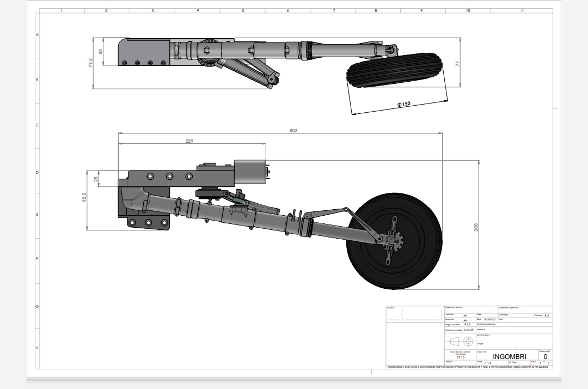The image size is (588, 389).
Task: Click the INGOMBRI drawing title
Action: click(x=510, y=357)
